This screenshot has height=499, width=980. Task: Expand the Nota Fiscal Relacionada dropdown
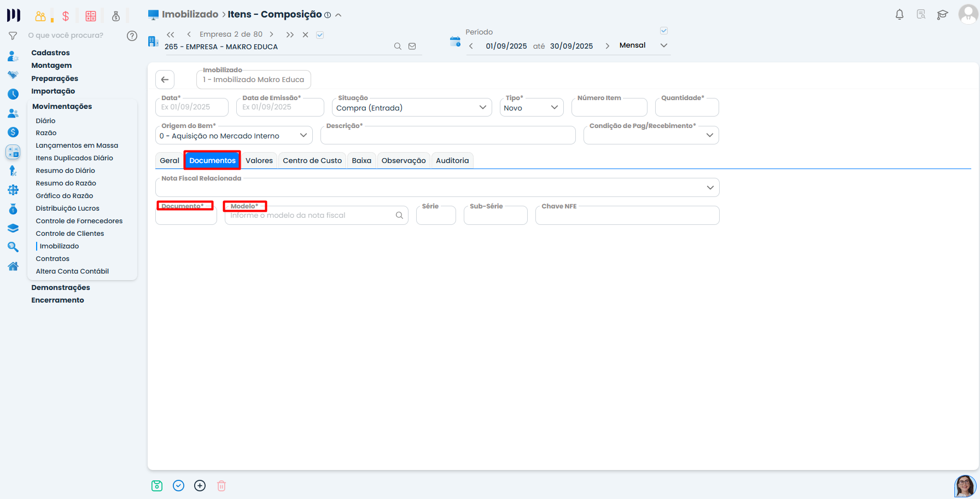pyautogui.click(x=710, y=188)
